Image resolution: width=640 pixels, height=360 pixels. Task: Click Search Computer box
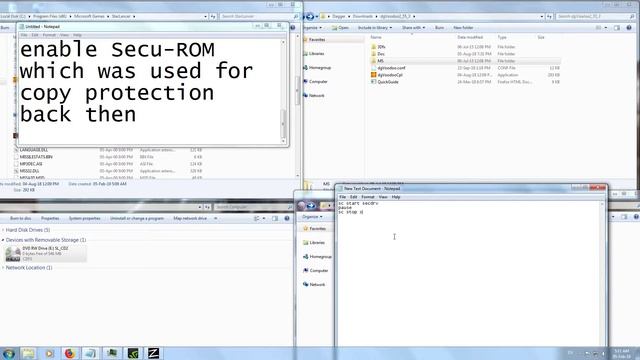point(253,207)
